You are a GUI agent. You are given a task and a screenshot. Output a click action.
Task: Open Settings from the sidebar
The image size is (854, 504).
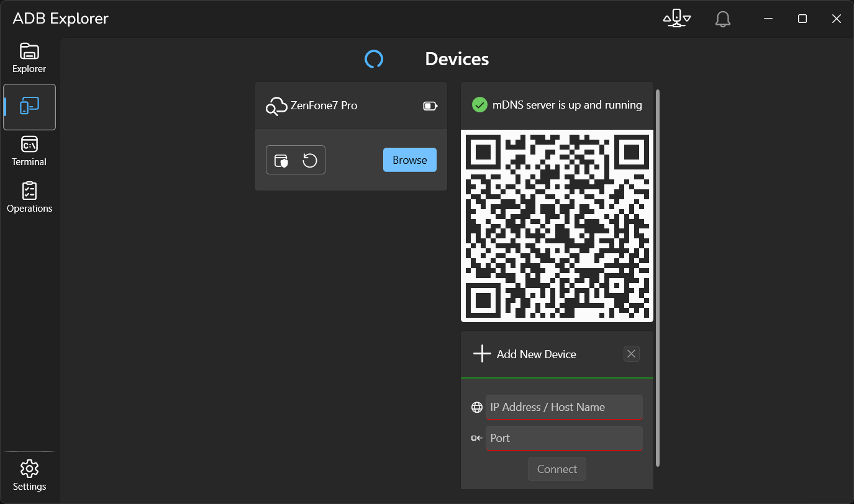(x=29, y=475)
